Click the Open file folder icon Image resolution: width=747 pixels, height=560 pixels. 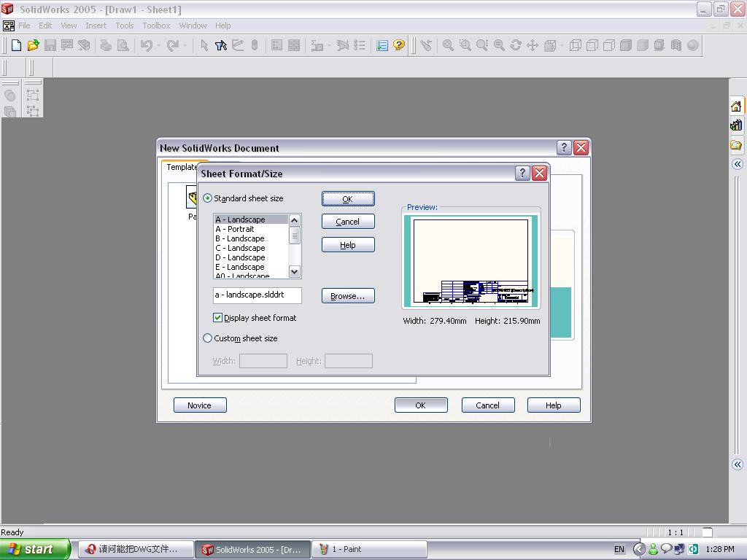pos(33,45)
